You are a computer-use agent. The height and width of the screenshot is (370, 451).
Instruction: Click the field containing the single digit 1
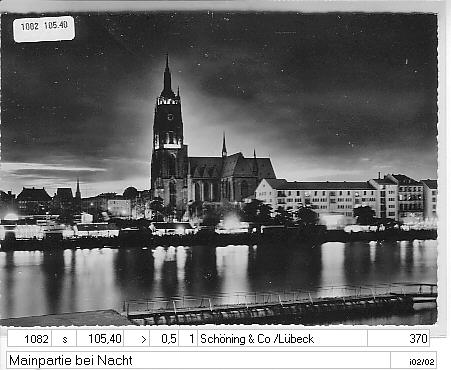coord(188,339)
